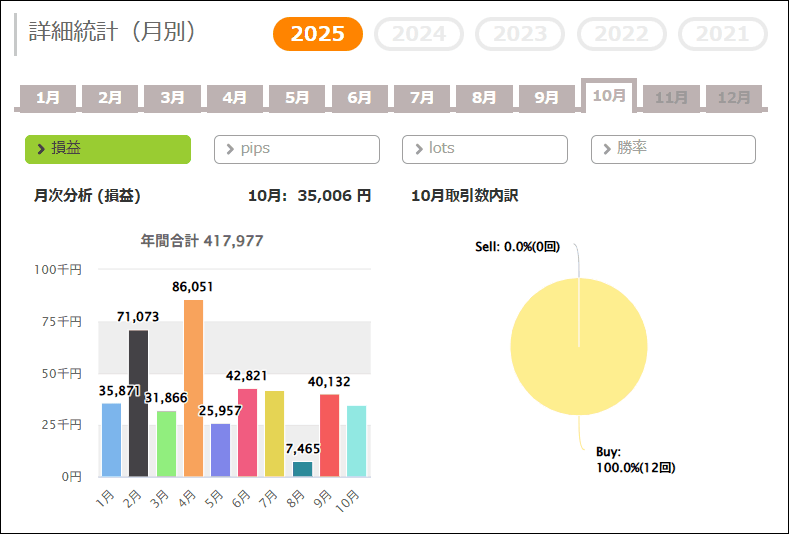Select the 9月 month tab
Image resolution: width=789 pixels, height=534 pixels.
tap(546, 97)
